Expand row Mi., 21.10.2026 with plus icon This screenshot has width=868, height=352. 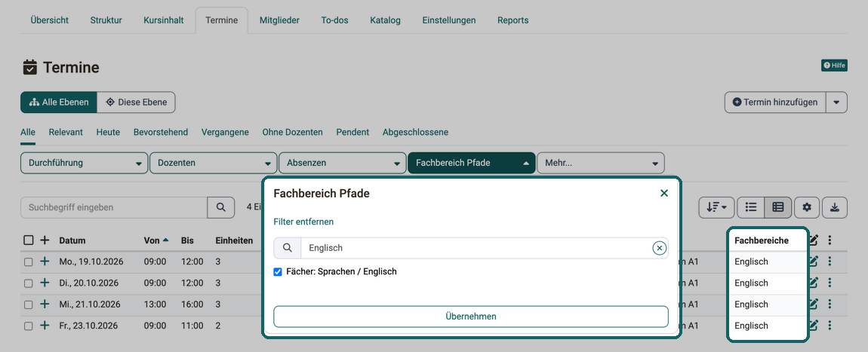[45, 305]
